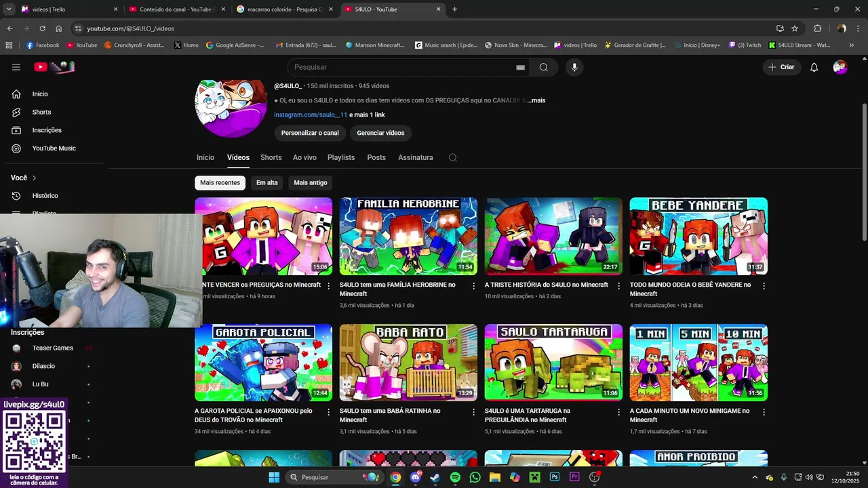Open a new Chrome tab
Screen dimensions: 868x488
coord(454,9)
